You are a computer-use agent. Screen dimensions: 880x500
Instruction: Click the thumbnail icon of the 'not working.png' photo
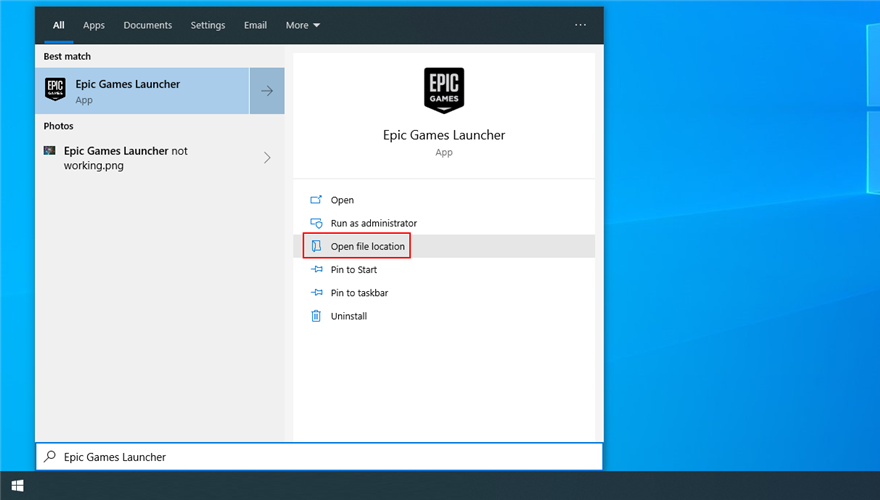click(49, 150)
